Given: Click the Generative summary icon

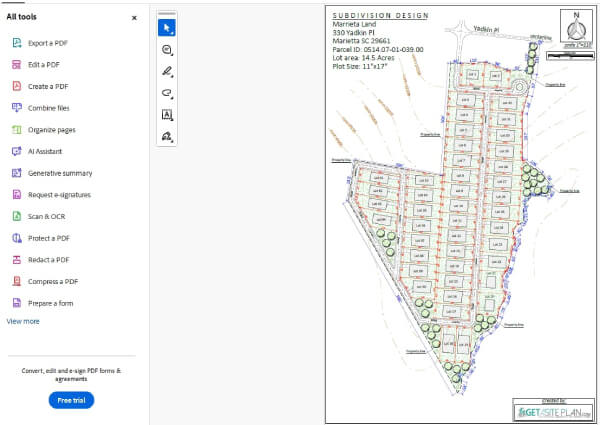Looking at the screenshot, I should coord(17,173).
